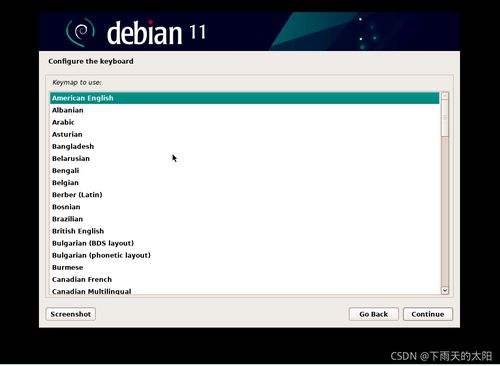This screenshot has height=366, width=500.
Task: Click Go Back button
Action: (373, 314)
